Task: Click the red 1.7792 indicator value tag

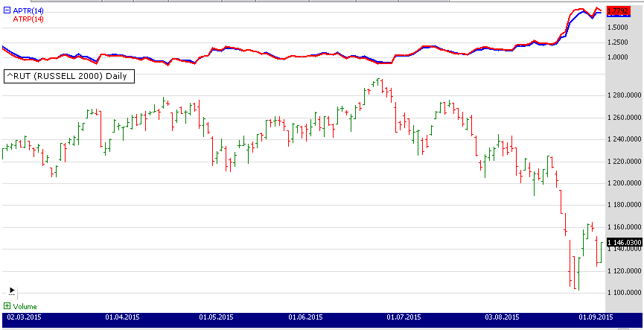Action: point(619,10)
